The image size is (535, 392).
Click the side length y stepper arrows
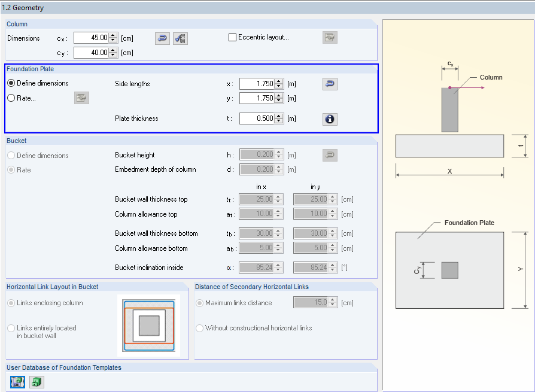click(x=279, y=98)
